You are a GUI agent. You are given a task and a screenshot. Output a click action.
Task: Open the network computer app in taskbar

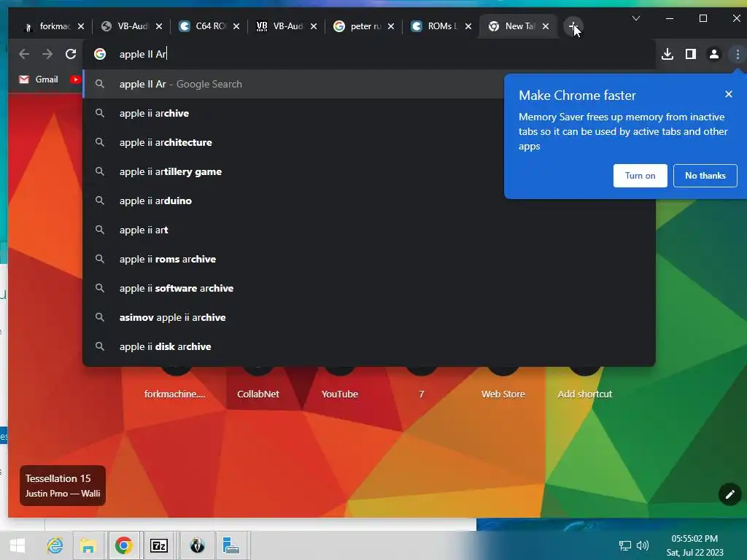coord(231,545)
